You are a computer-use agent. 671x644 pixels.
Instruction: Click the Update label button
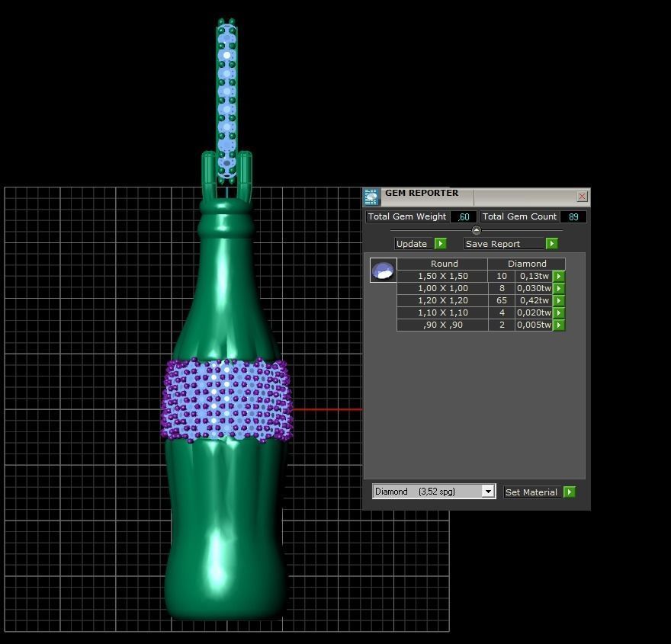click(x=412, y=244)
